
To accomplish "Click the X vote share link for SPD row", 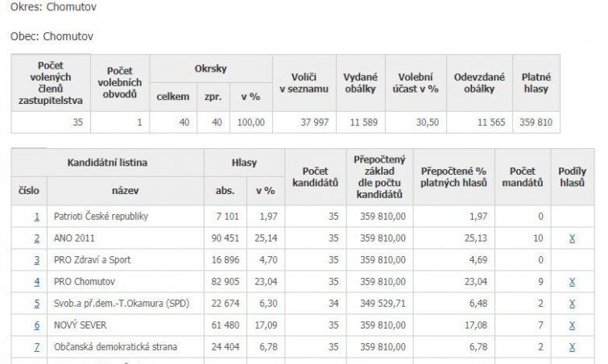I will click(572, 304).
